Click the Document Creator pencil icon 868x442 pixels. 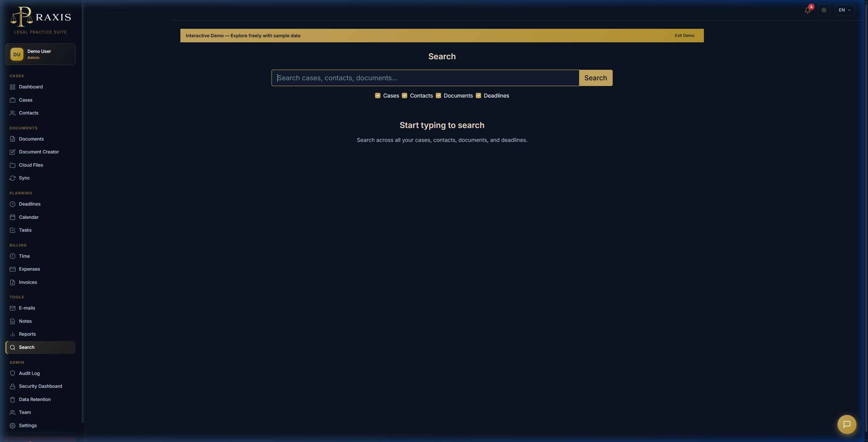coord(13,152)
